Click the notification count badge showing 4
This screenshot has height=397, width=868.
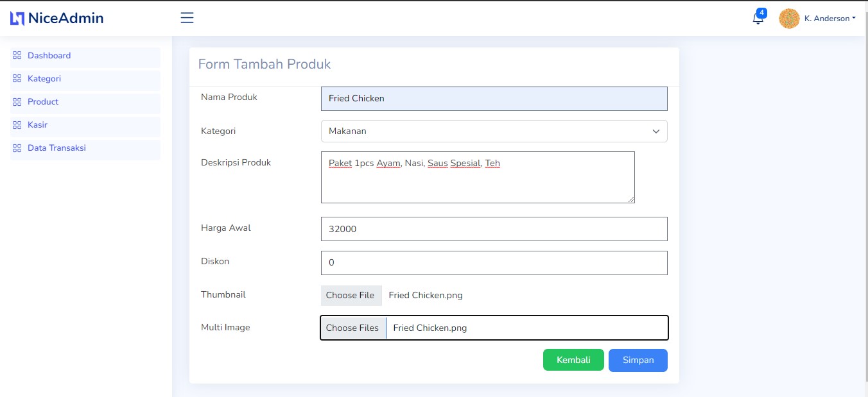click(761, 12)
